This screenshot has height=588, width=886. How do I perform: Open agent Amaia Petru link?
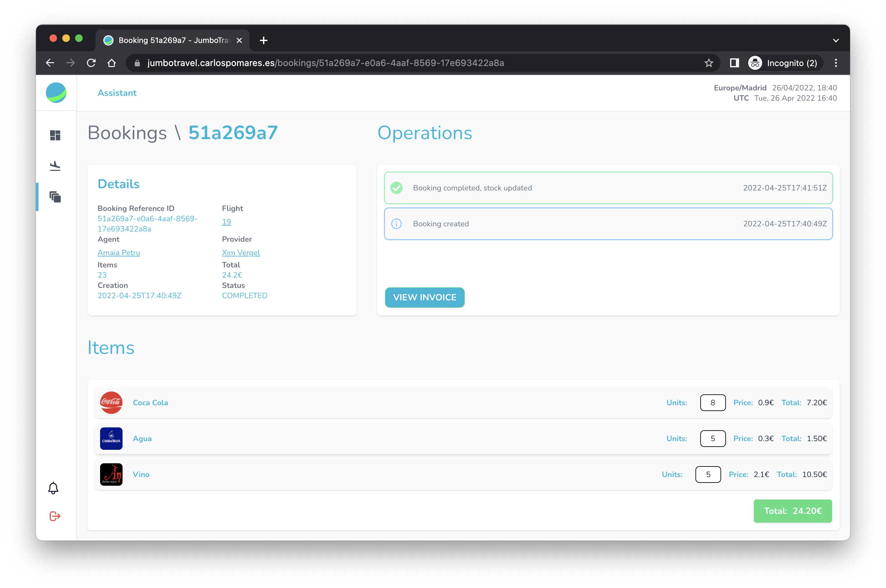point(119,253)
